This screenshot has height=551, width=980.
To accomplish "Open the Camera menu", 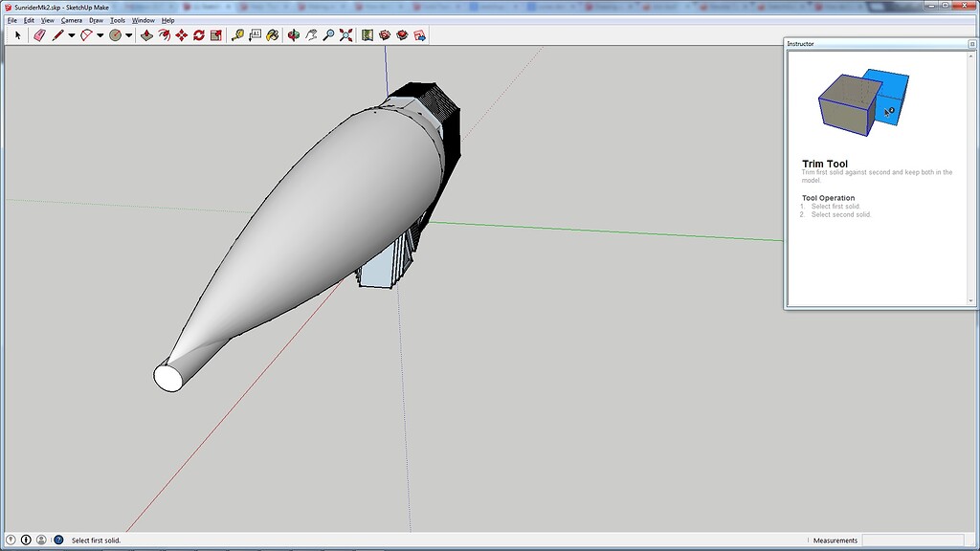I will 71,19.
